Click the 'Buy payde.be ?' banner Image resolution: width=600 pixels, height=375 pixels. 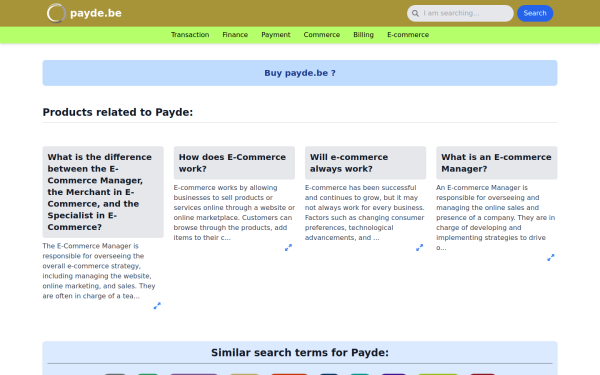pos(300,73)
